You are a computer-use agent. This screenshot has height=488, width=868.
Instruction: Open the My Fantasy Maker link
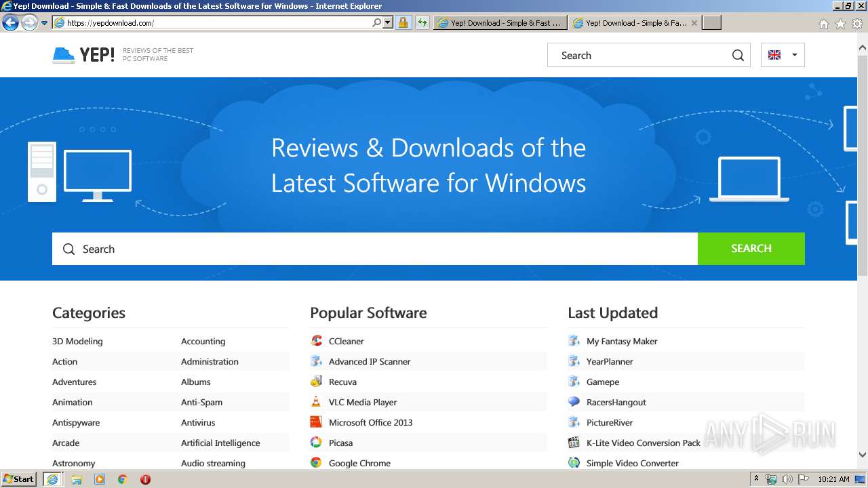[622, 342]
